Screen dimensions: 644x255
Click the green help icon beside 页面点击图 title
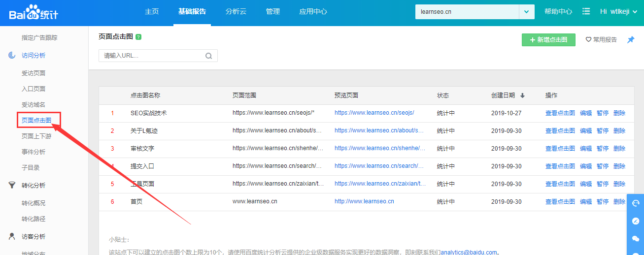[x=138, y=37]
